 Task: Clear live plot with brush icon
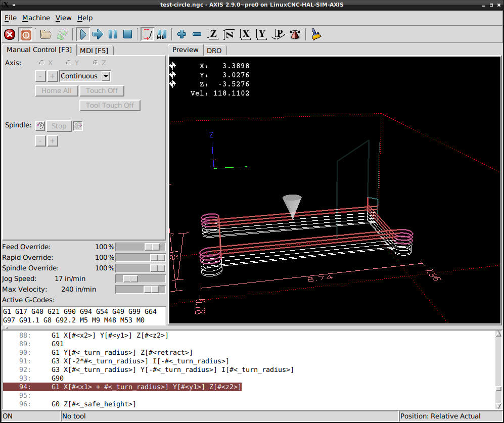tap(316, 34)
